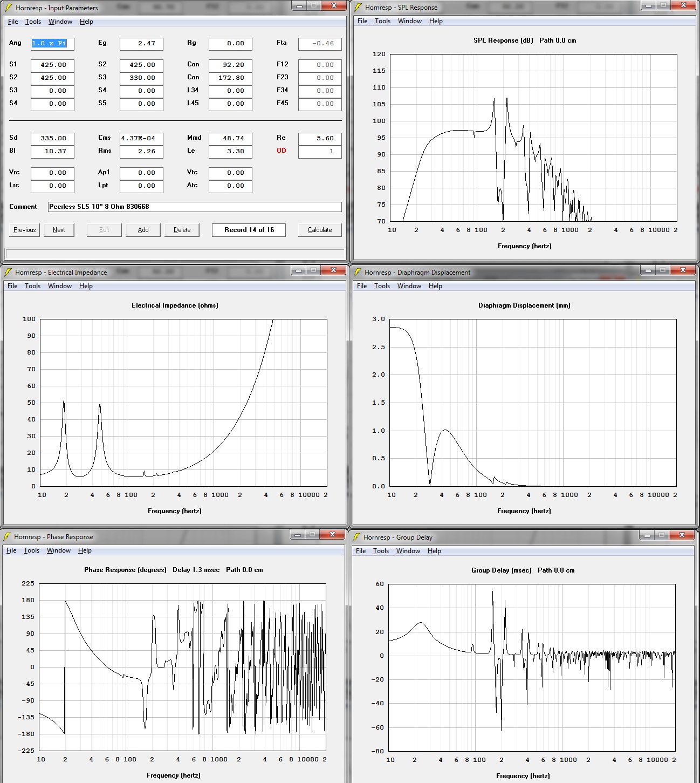Click the Calculate button
The image size is (700, 783).
[x=320, y=230]
